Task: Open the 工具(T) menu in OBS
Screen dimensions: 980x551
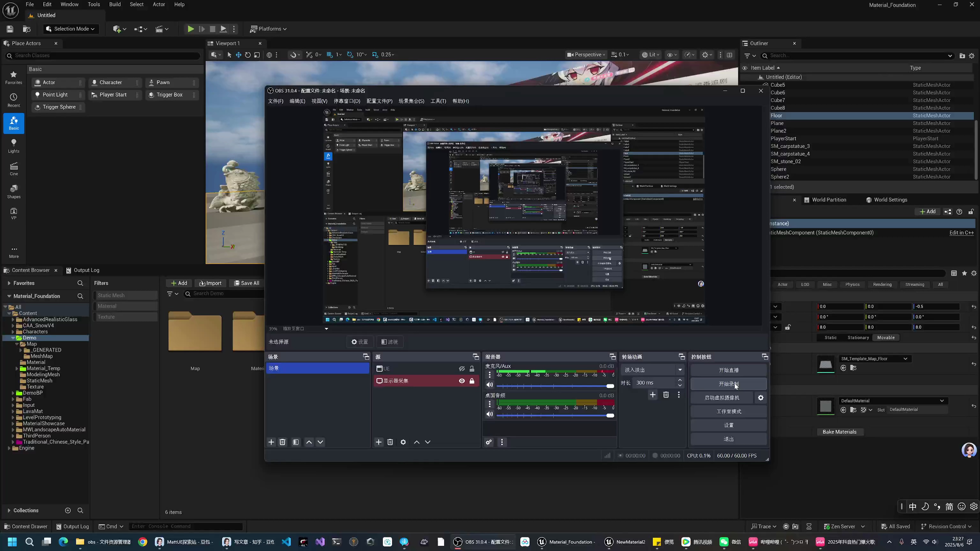Action: pos(438,101)
